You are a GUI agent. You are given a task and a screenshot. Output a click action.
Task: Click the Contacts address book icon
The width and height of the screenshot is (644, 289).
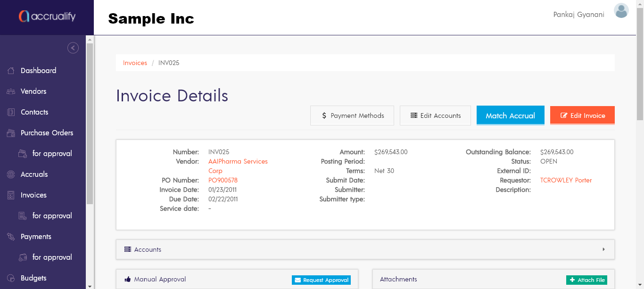[11, 112]
